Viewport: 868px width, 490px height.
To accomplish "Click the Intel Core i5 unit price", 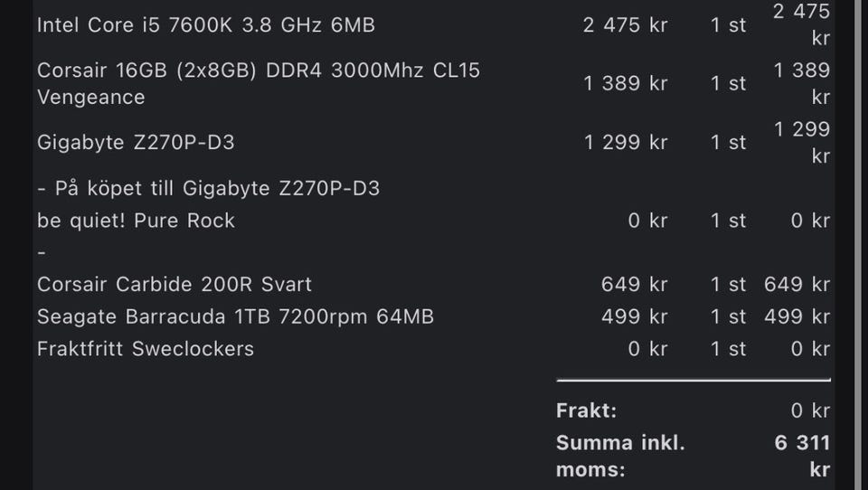I will point(625,25).
